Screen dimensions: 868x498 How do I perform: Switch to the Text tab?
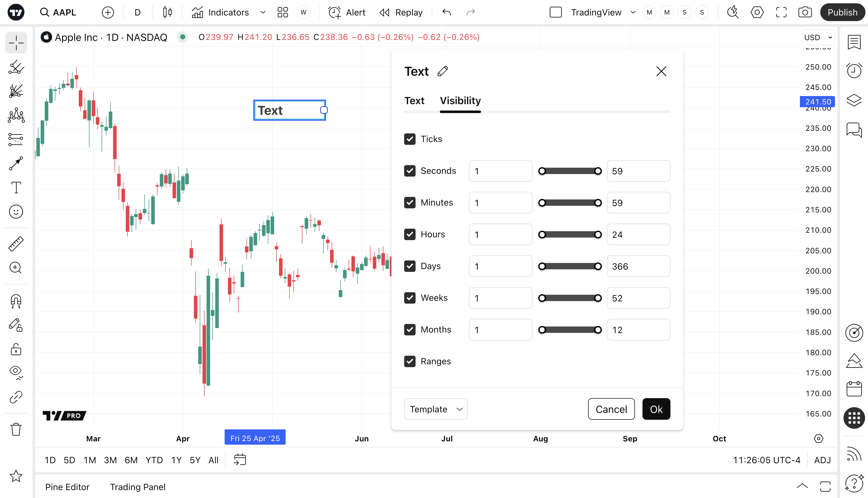pos(414,101)
